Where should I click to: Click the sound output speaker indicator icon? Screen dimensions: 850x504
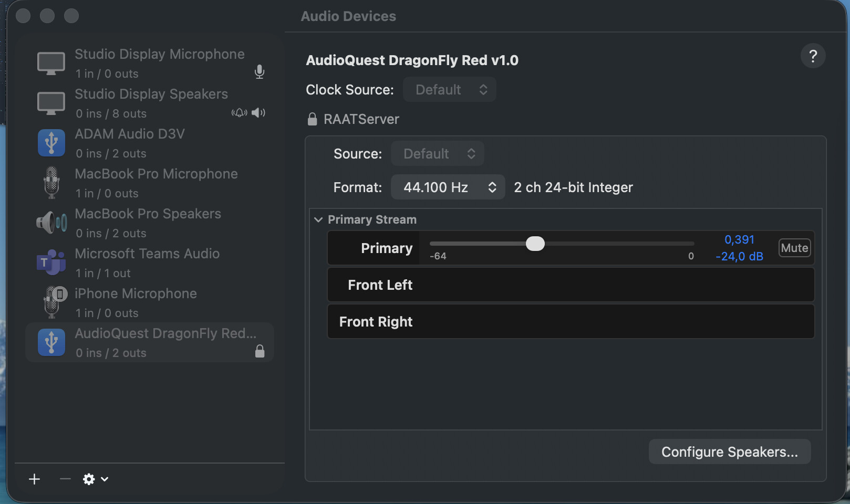click(258, 113)
